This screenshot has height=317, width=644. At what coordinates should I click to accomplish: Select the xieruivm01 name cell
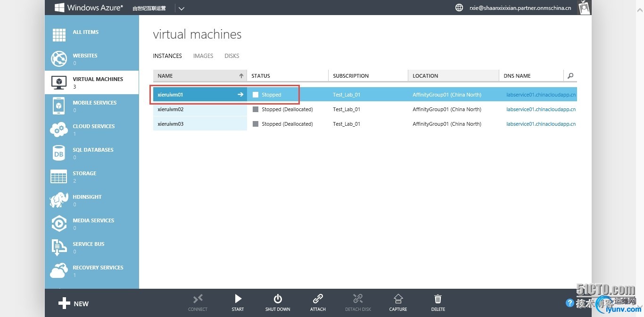(x=200, y=95)
